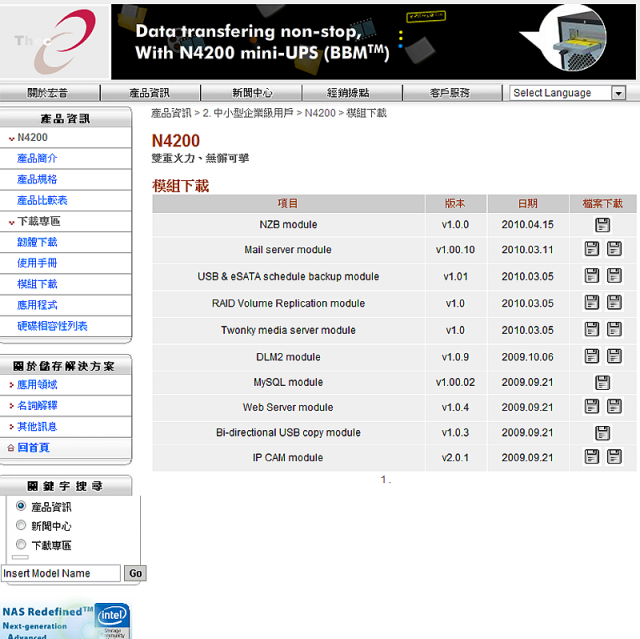Screen dimensions: 640x639
Task: Click version v1.00.10 cell
Action: [x=456, y=249]
